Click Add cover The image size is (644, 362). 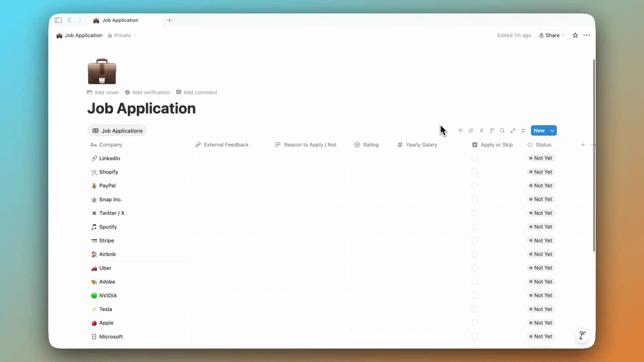pyautogui.click(x=103, y=93)
